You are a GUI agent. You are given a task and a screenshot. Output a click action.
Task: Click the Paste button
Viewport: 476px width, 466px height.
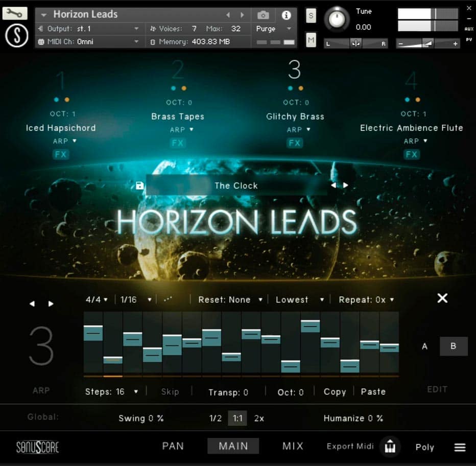click(x=373, y=392)
